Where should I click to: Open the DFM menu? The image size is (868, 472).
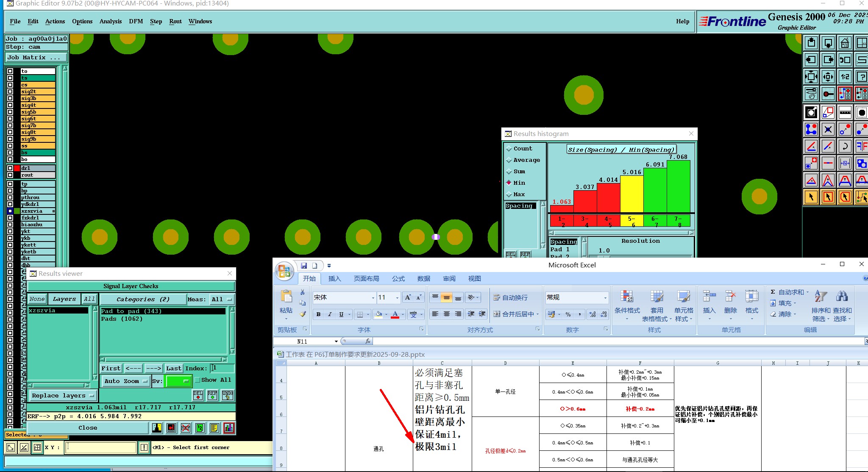(136, 21)
